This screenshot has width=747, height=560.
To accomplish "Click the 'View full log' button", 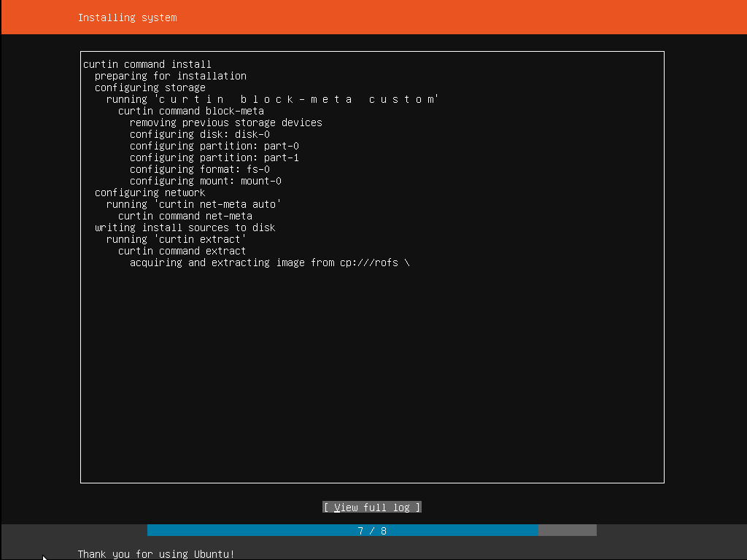I will (371, 507).
